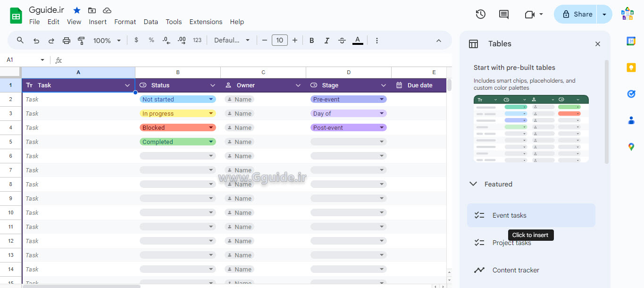Open Google Calendar from the side panel
The image size is (644, 288).
coord(631,41)
